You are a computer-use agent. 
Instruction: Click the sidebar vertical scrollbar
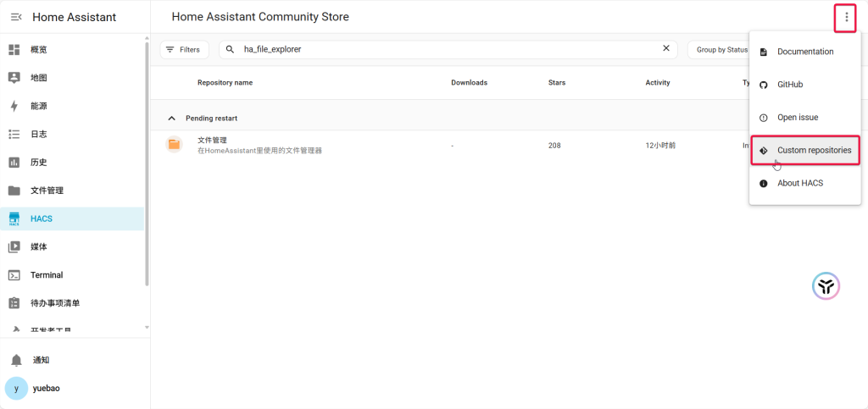point(147,163)
